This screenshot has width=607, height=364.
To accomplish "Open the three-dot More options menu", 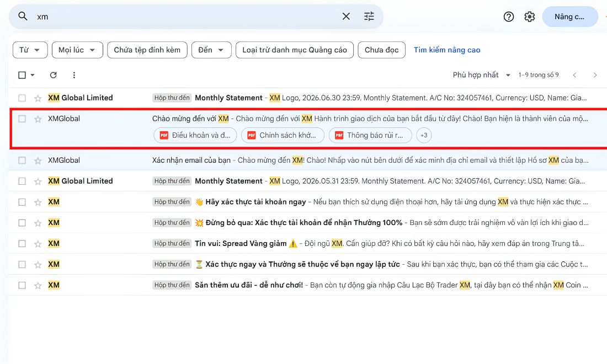I will [74, 75].
